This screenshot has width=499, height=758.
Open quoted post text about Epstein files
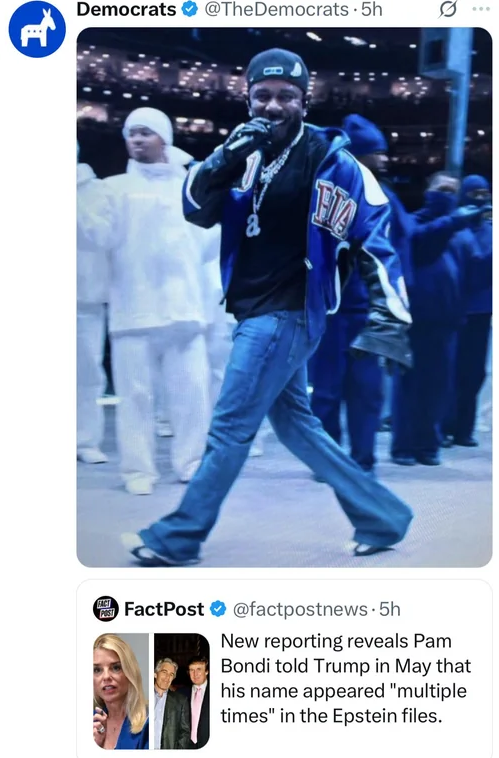click(x=346, y=678)
